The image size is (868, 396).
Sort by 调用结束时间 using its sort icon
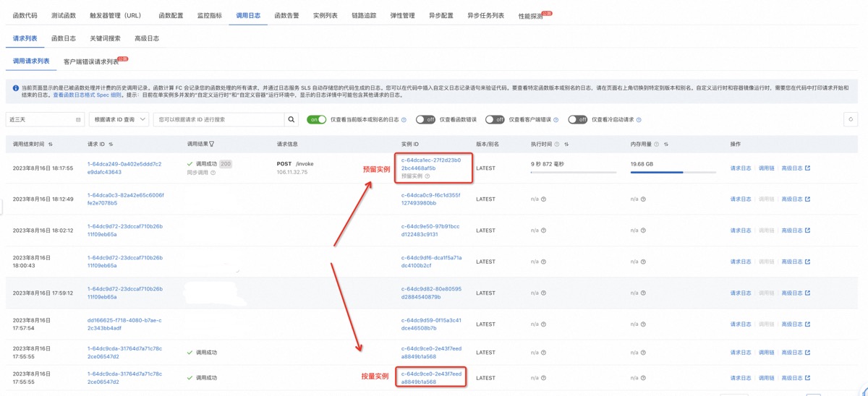51,145
